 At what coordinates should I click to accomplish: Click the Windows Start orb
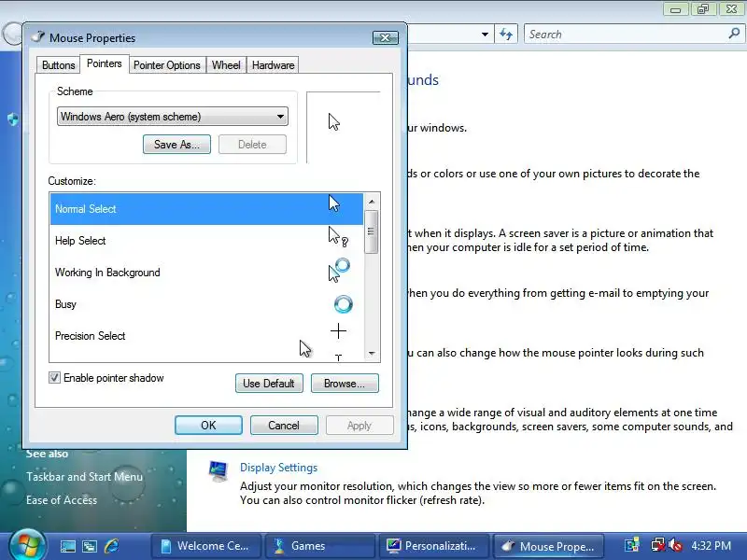click(x=28, y=546)
